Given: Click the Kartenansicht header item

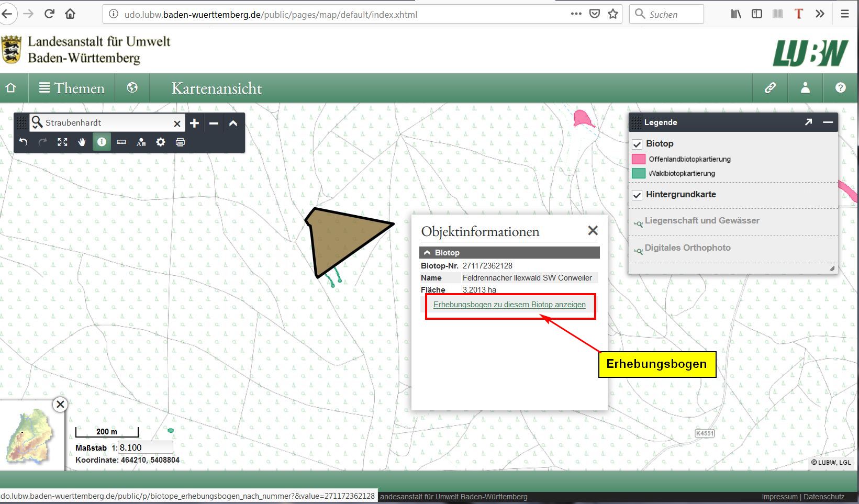Looking at the screenshot, I should (217, 88).
